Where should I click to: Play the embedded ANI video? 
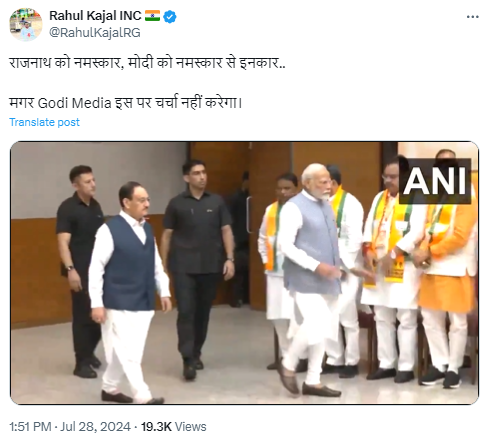coord(244,273)
